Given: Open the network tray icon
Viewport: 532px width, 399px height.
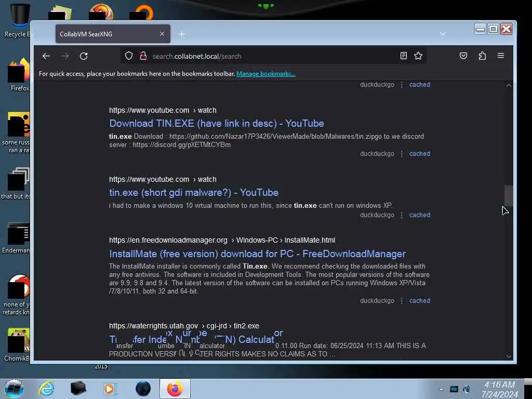Looking at the screenshot, I should tap(454, 389).
